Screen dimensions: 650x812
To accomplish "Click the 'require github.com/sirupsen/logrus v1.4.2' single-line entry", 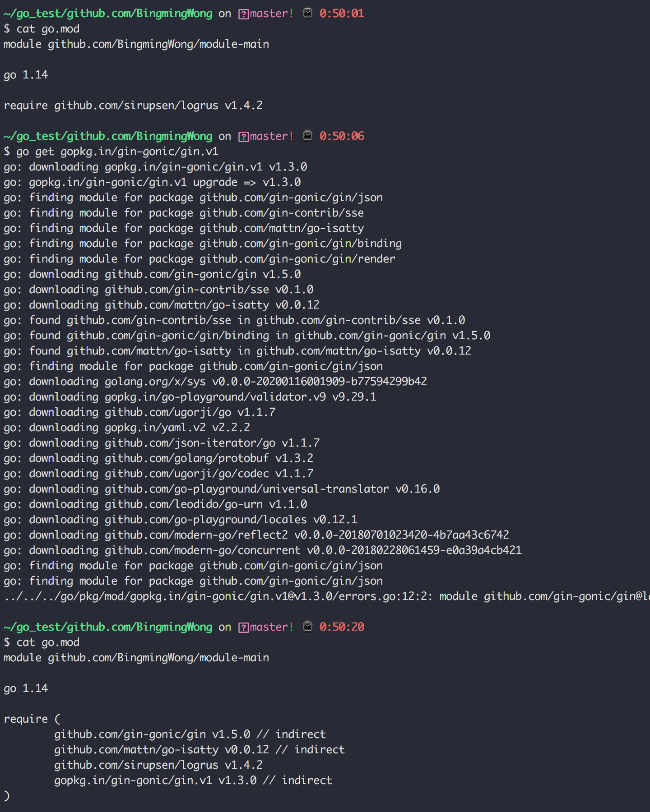I will pyautogui.click(x=133, y=106).
